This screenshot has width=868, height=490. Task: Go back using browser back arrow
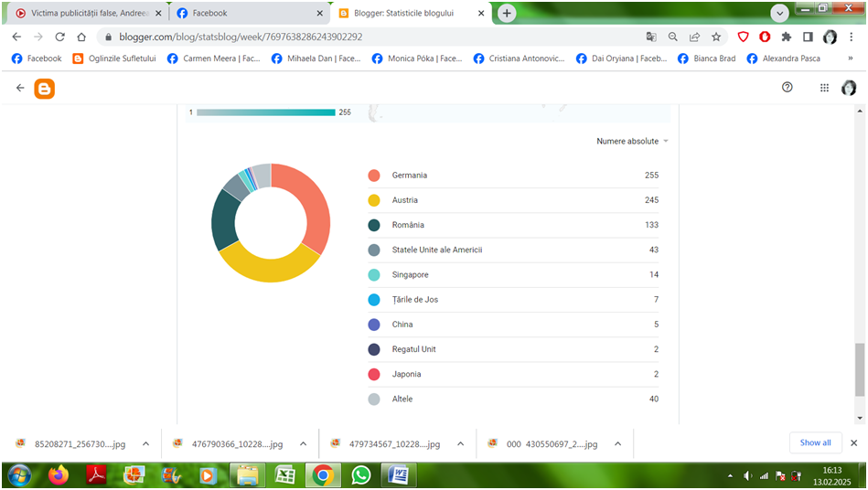coord(16,37)
